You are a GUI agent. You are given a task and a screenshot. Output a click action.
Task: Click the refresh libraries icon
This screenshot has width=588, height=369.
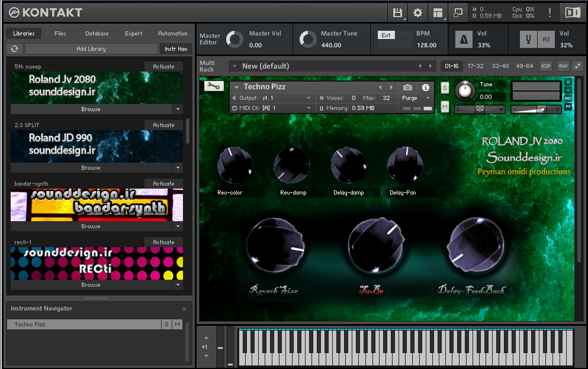click(15, 48)
